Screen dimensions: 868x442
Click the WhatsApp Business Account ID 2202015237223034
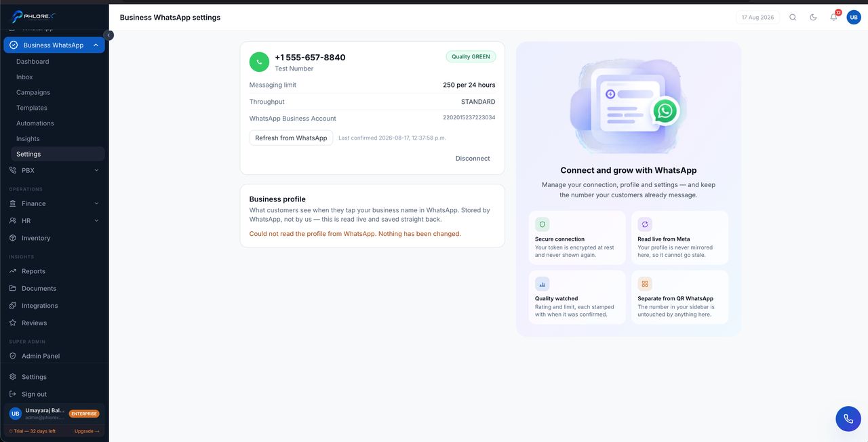pos(469,117)
